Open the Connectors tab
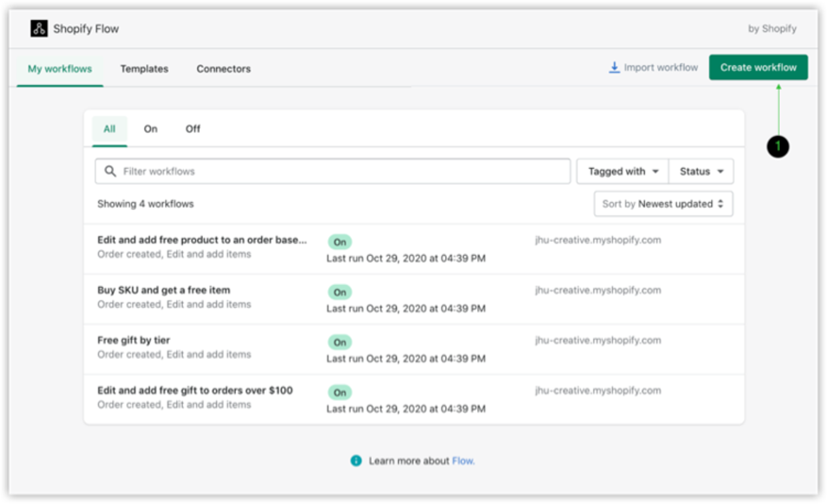The width and height of the screenshot is (827, 504). (x=223, y=69)
